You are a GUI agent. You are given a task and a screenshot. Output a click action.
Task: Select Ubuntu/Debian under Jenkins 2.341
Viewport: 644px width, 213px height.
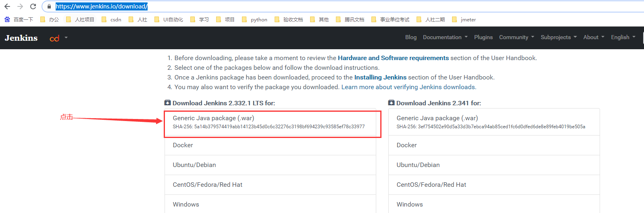[x=494, y=165]
